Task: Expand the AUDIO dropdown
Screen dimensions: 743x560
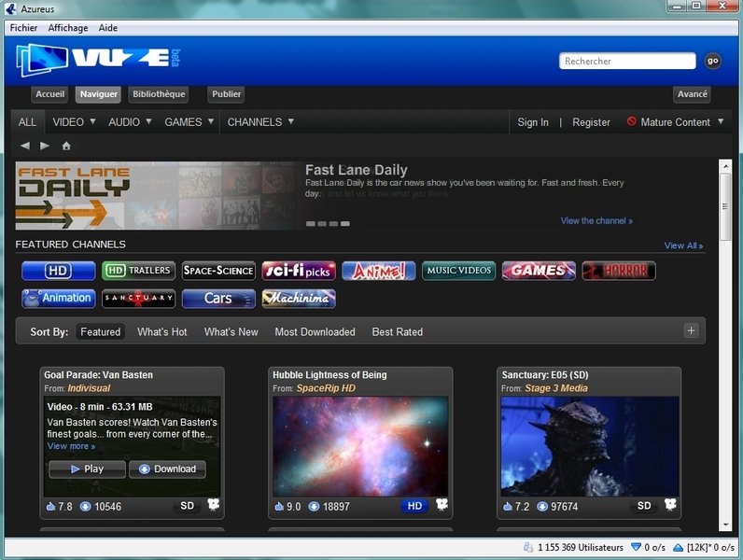Action: coord(131,122)
